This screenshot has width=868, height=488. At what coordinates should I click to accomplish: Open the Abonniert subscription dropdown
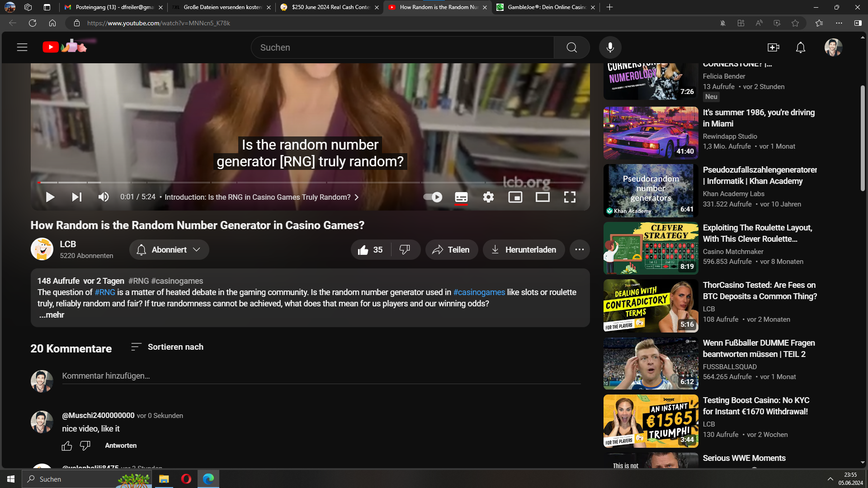tap(169, 250)
